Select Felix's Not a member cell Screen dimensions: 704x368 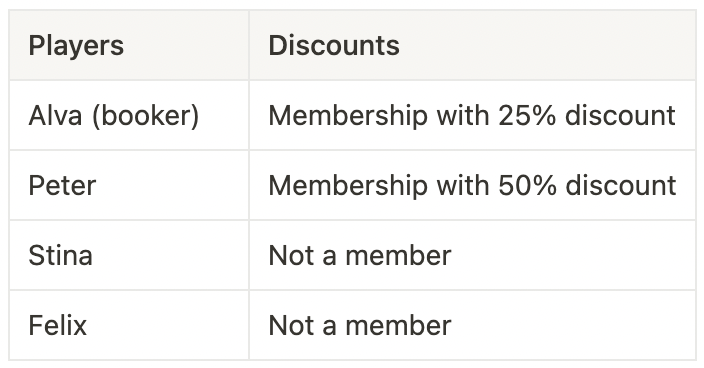click(x=472, y=325)
